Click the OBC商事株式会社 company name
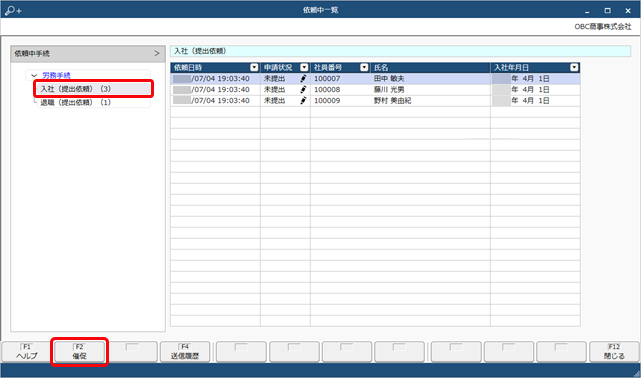 click(x=603, y=27)
